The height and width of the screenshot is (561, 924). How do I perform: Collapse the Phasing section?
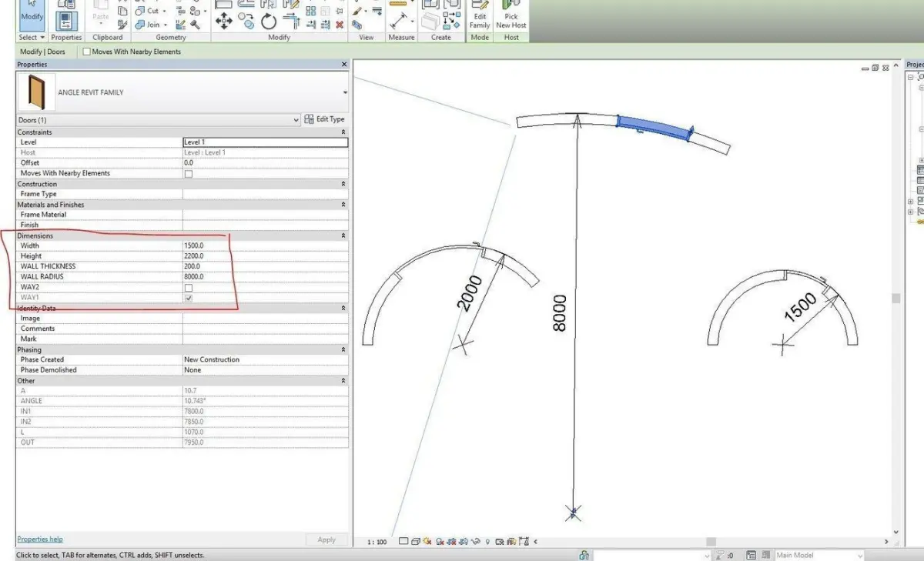(x=343, y=349)
